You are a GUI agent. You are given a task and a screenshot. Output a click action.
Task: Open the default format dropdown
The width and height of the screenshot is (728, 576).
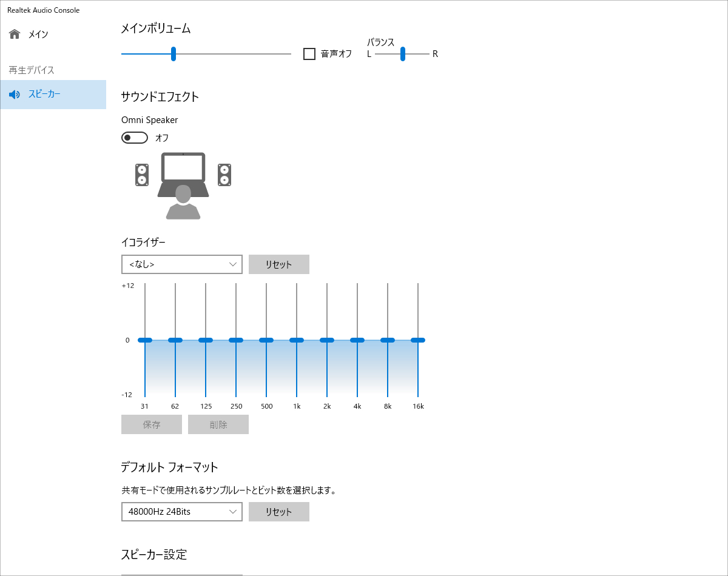181,512
